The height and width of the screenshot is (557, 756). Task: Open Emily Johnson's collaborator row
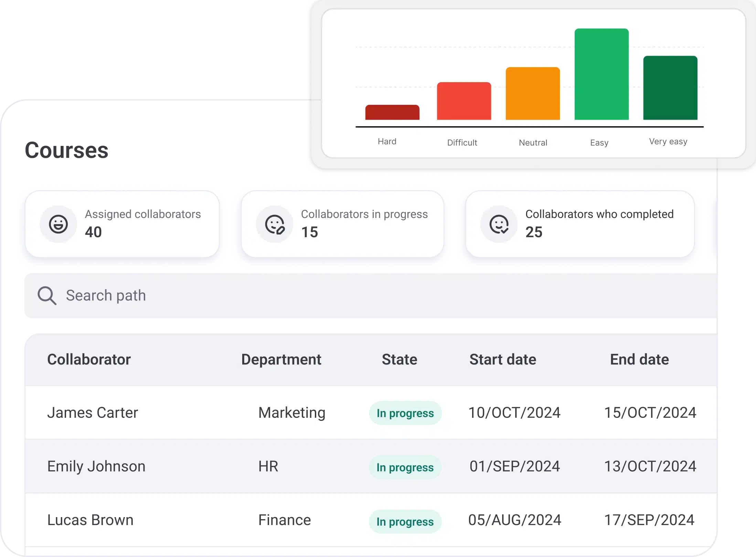[x=96, y=467]
